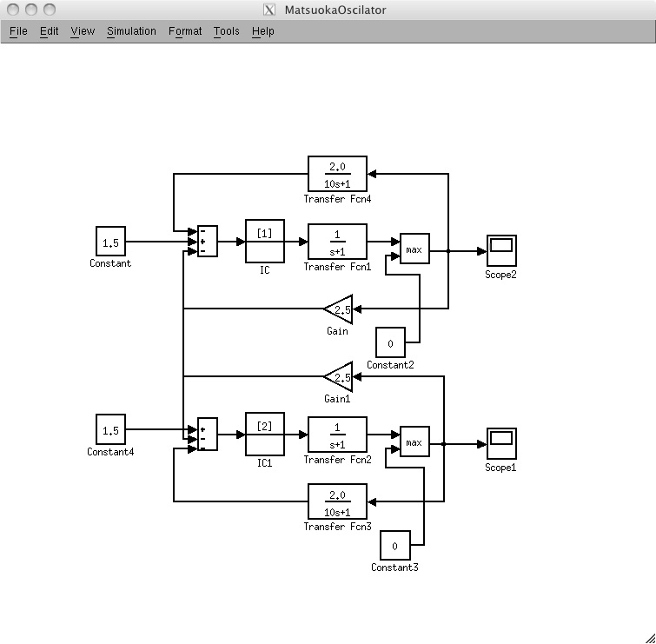Select the Scope2 block
Screen dimensions: 656x644
[500, 250]
